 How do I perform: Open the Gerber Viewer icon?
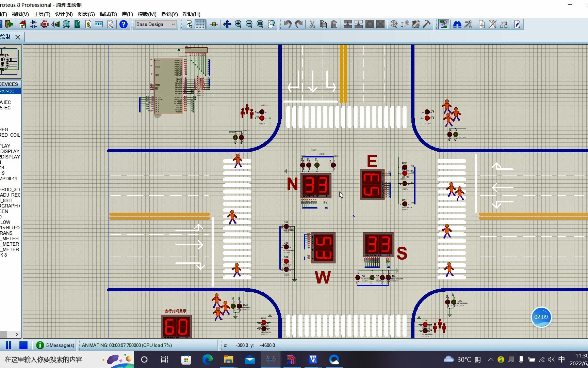click(66, 24)
